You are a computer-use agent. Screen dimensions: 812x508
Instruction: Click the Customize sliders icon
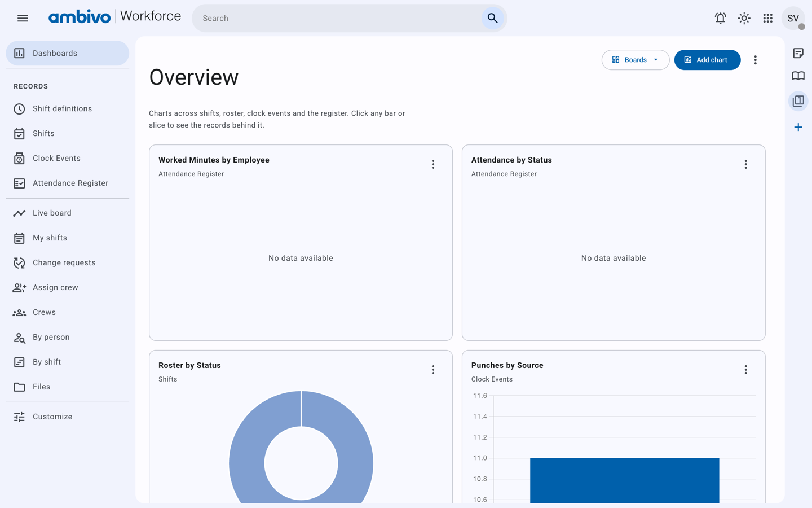click(x=19, y=417)
